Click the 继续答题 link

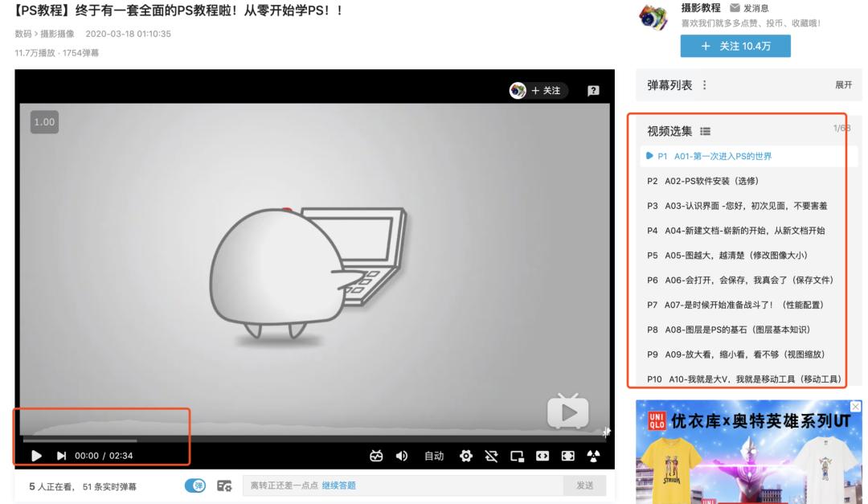(339, 486)
